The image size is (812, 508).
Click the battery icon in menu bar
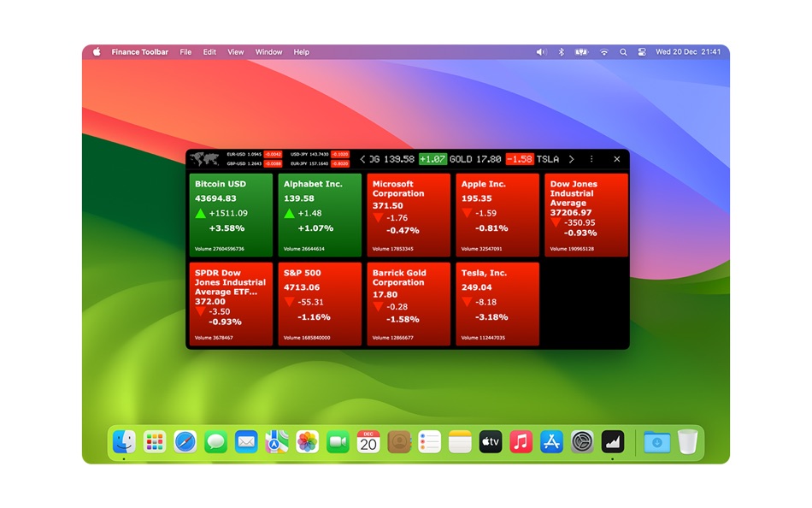click(x=581, y=52)
